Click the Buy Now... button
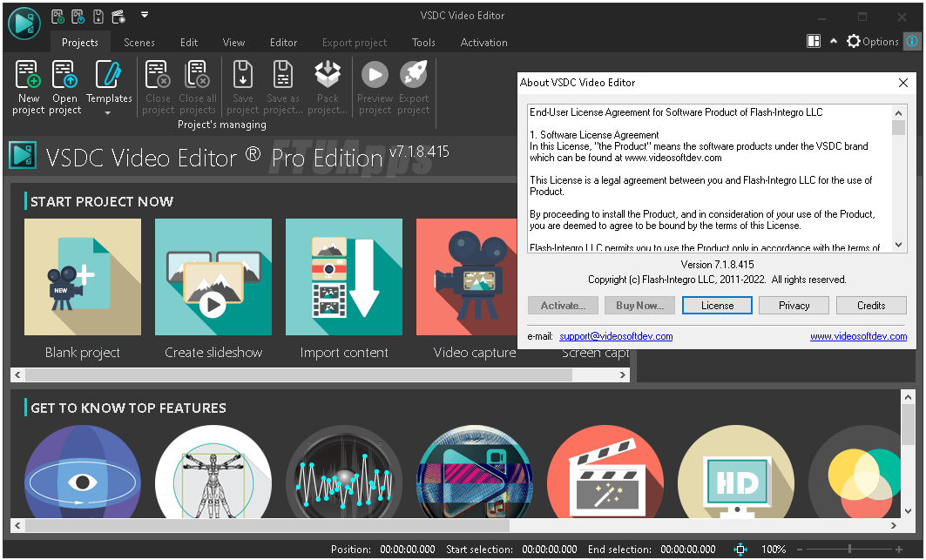The width and height of the screenshot is (926, 560). pyautogui.click(x=639, y=306)
